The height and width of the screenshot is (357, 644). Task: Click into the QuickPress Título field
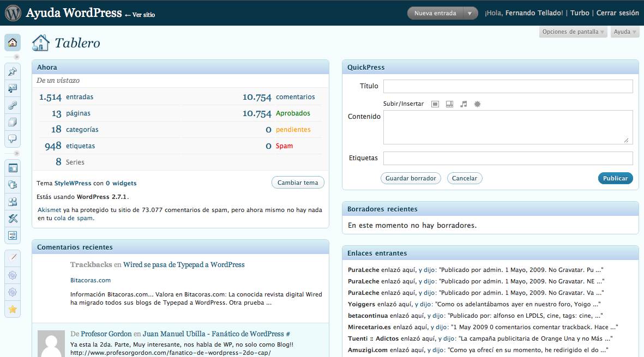[x=508, y=86]
